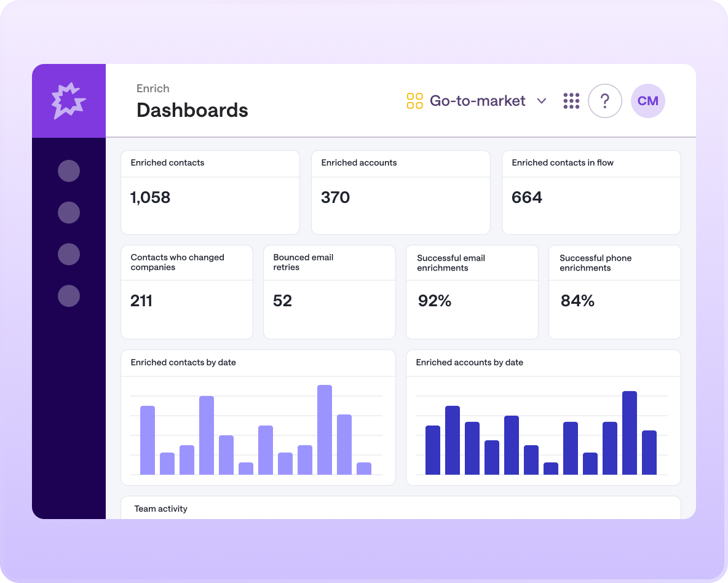
Task: Click the 370 enriched accounts value
Action: [335, 197]
